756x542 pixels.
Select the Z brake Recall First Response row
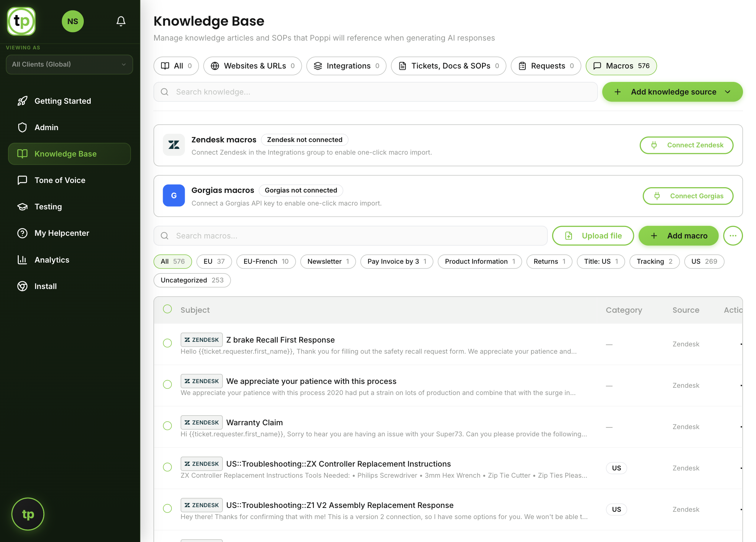click(x=168, y=343)
